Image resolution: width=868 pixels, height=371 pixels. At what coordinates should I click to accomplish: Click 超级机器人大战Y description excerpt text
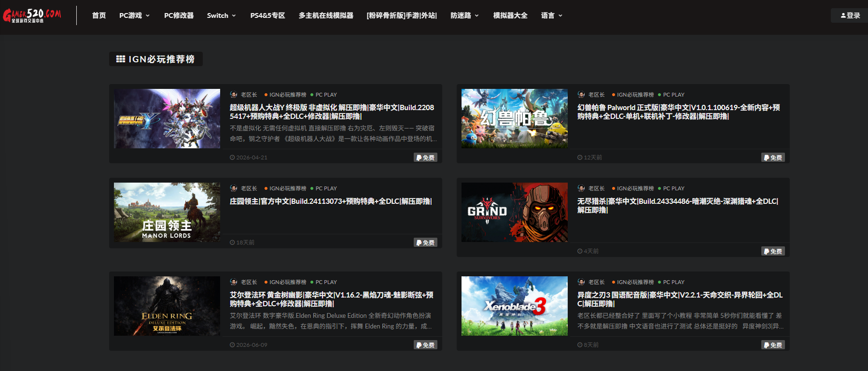pyautogui.click(x=333, y=133)
